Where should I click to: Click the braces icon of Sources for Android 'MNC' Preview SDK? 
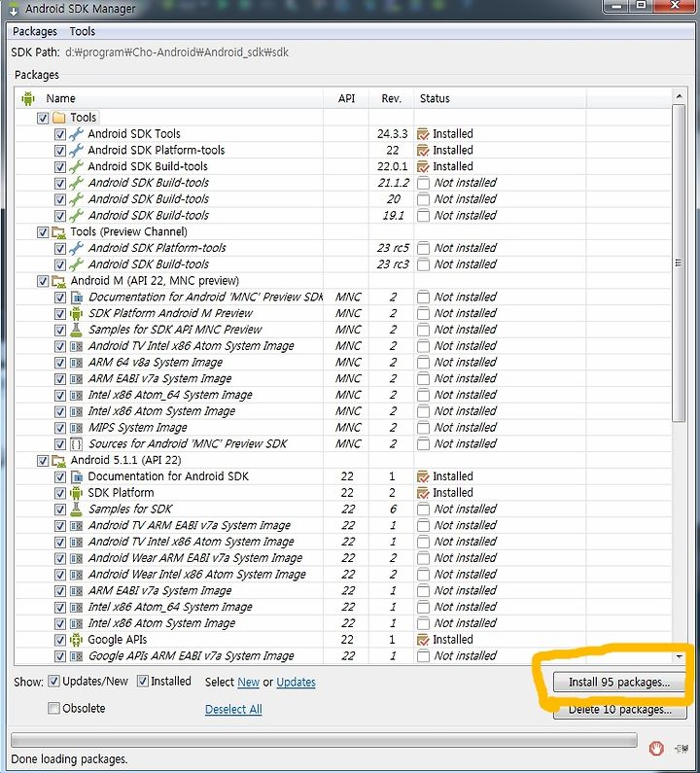pos(77,444)
